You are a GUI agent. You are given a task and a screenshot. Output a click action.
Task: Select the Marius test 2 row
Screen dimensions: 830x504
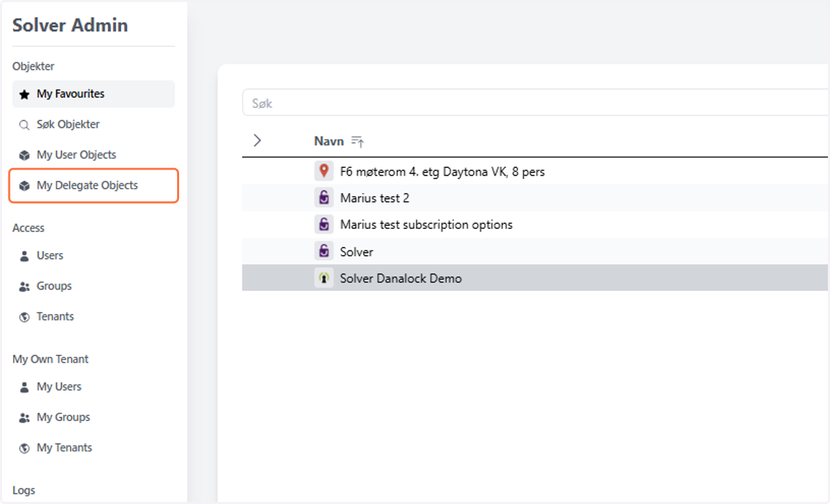point(536,198)
